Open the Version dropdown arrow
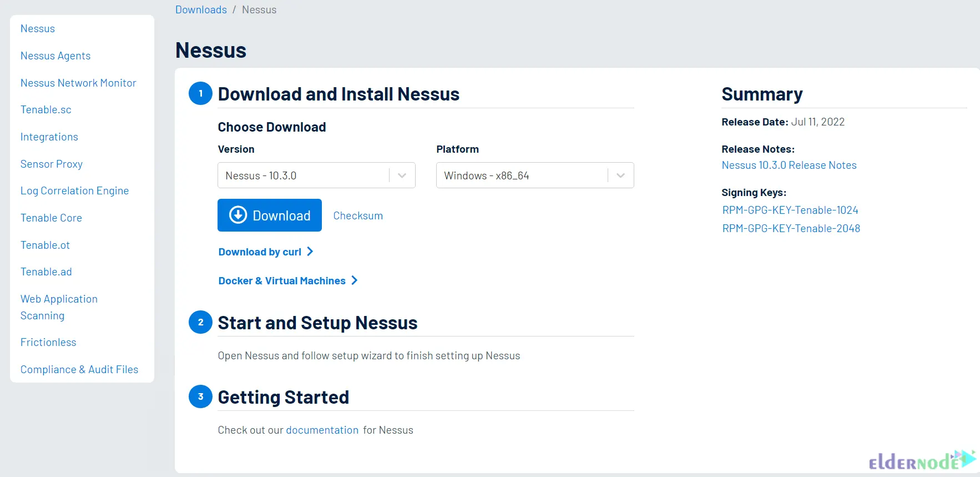 pyautogui.click(x=402, y=175)
